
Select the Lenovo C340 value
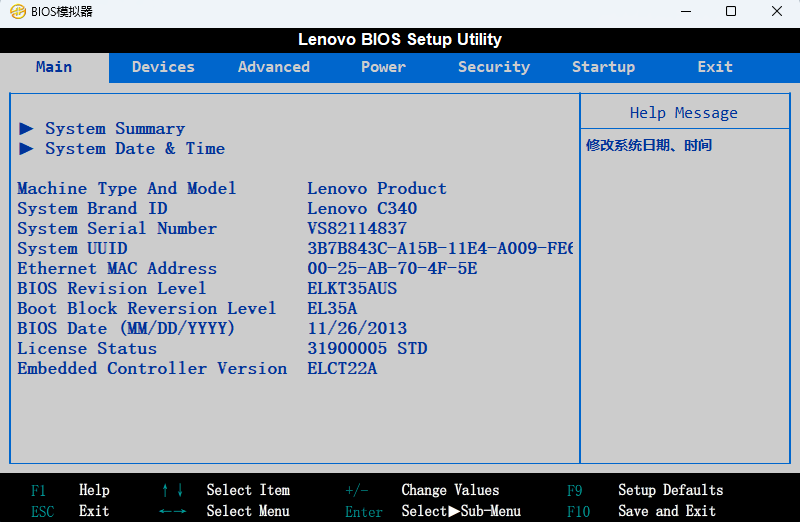[x=362, y=208]
